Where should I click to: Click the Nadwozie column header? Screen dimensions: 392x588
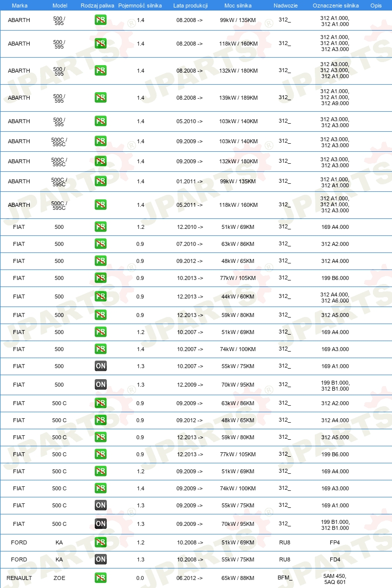[x=285, y=6]
